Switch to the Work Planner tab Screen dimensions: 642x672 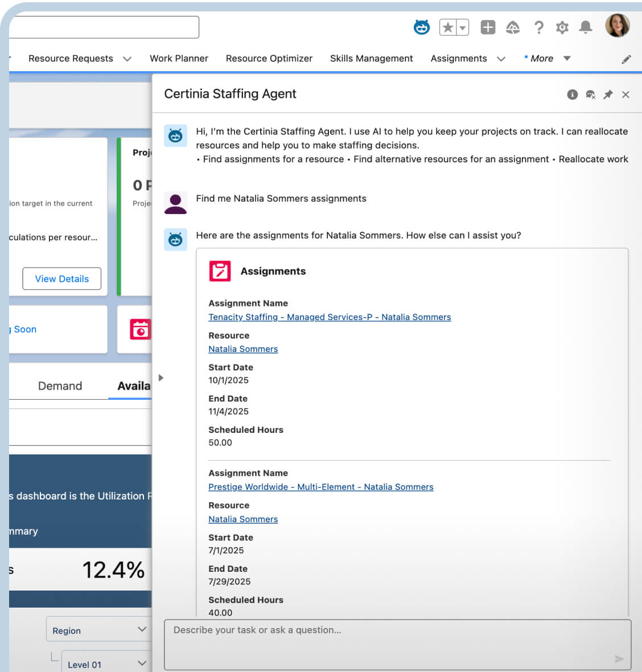coord(179,59)
